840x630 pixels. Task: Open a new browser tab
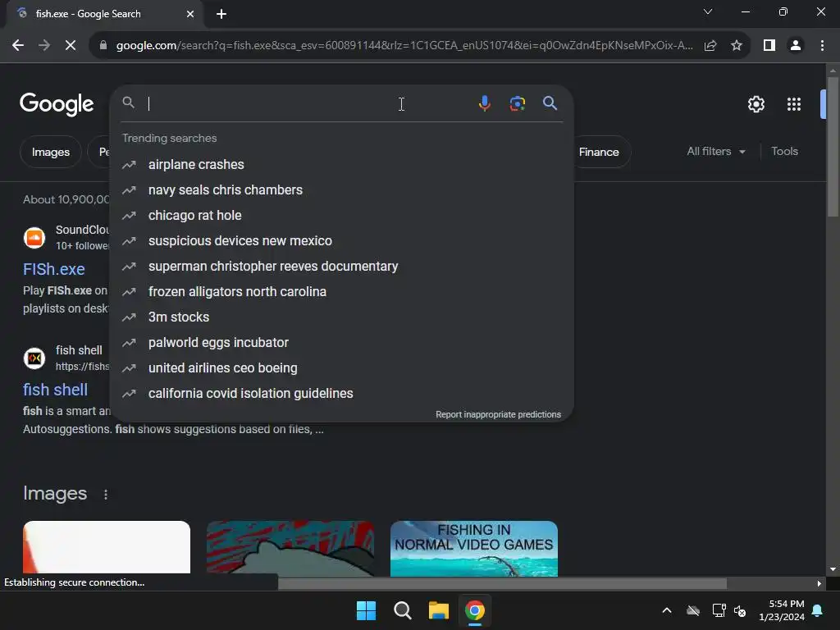click(x=221, y=14)
